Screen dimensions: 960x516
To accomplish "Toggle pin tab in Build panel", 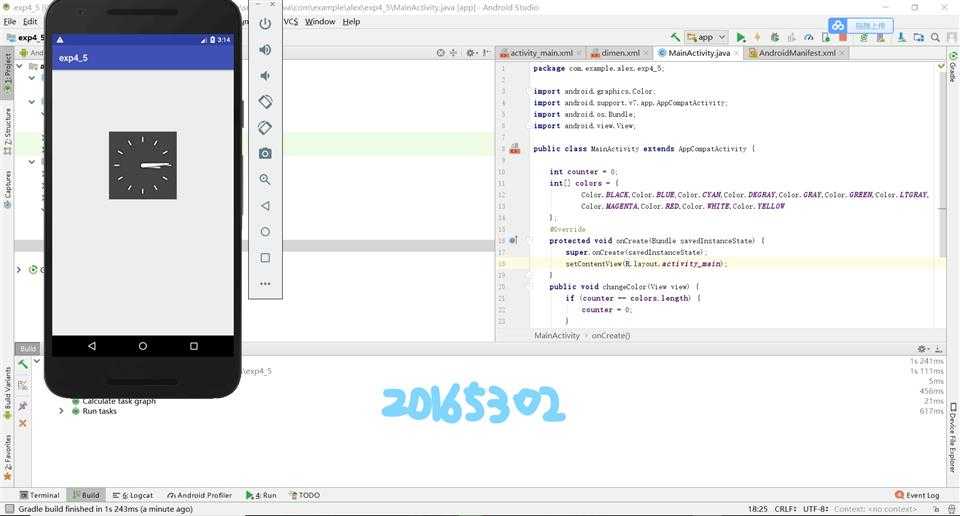I will [x=23, y=406].
